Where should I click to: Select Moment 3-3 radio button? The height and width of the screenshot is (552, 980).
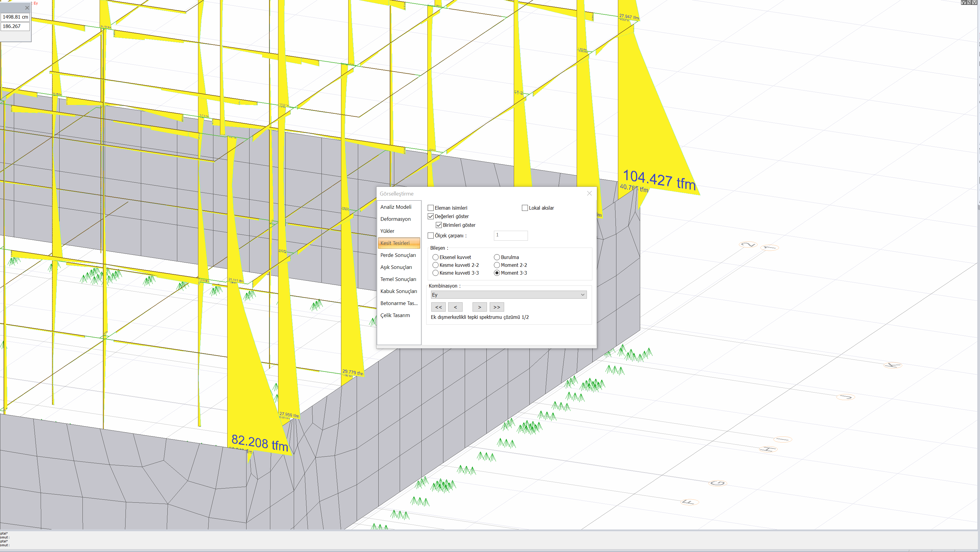pyautogui.click(x=496, y=273)
